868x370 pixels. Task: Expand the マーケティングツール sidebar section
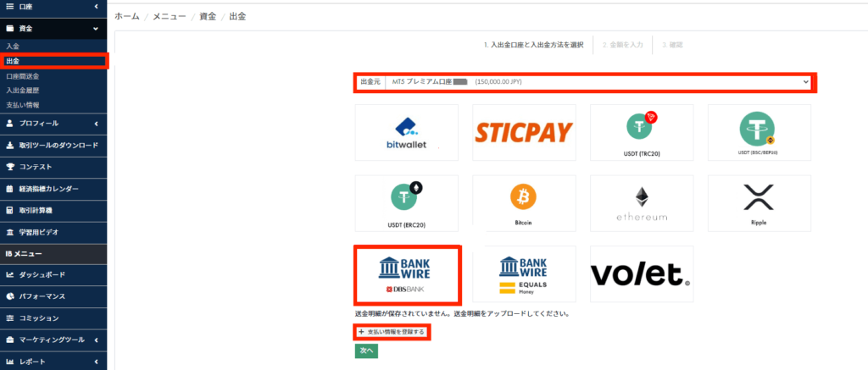53,340
